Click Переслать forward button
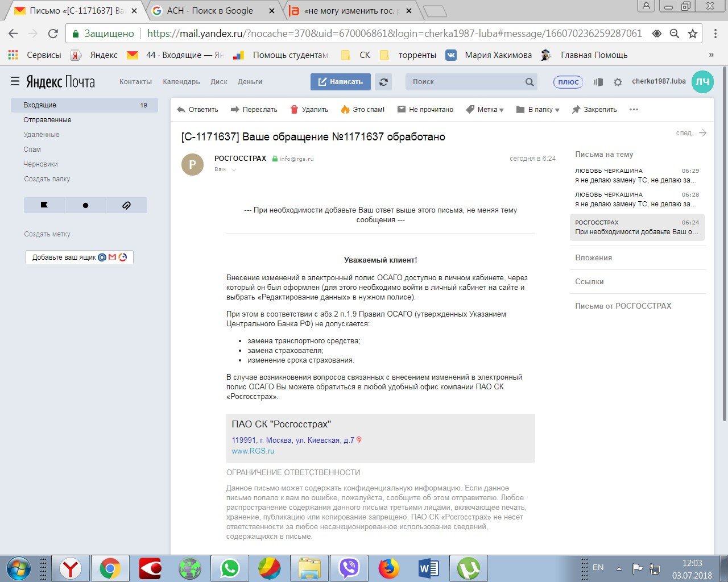 (254, 110)
